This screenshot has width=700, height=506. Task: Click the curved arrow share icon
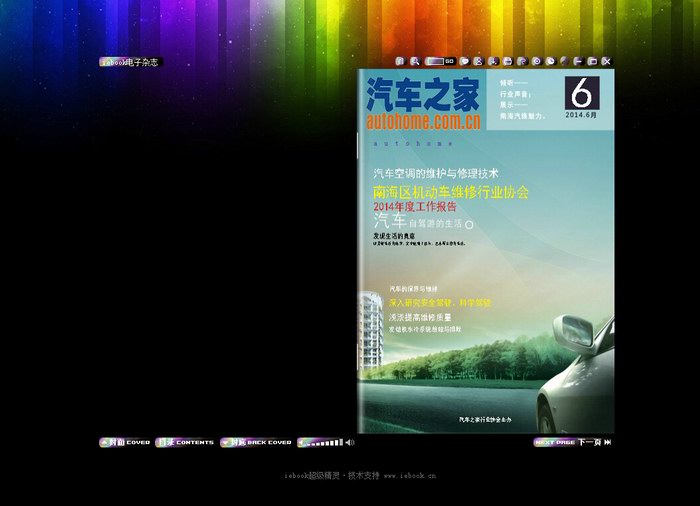coord(522,62)
